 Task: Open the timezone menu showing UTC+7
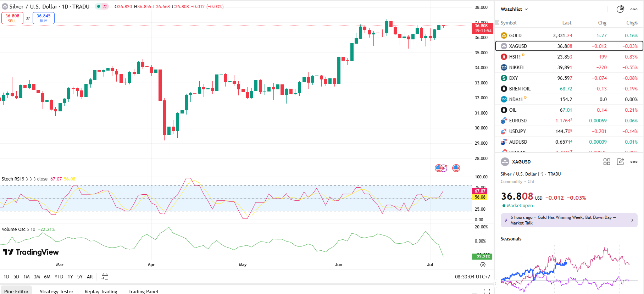coord(473,277)
